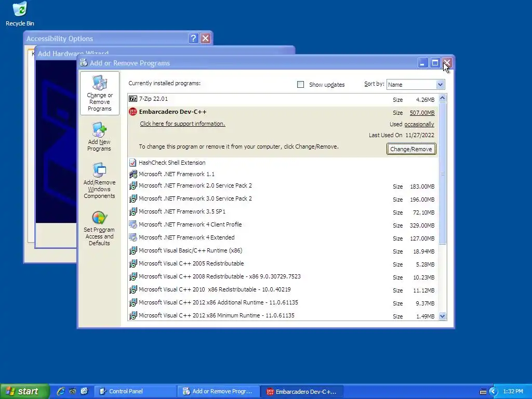The height and width of the screenshot is (399, 532).
Task: Click the .NET Framework 3.0 Service Pack 2 icon
Action: point(133,199)
